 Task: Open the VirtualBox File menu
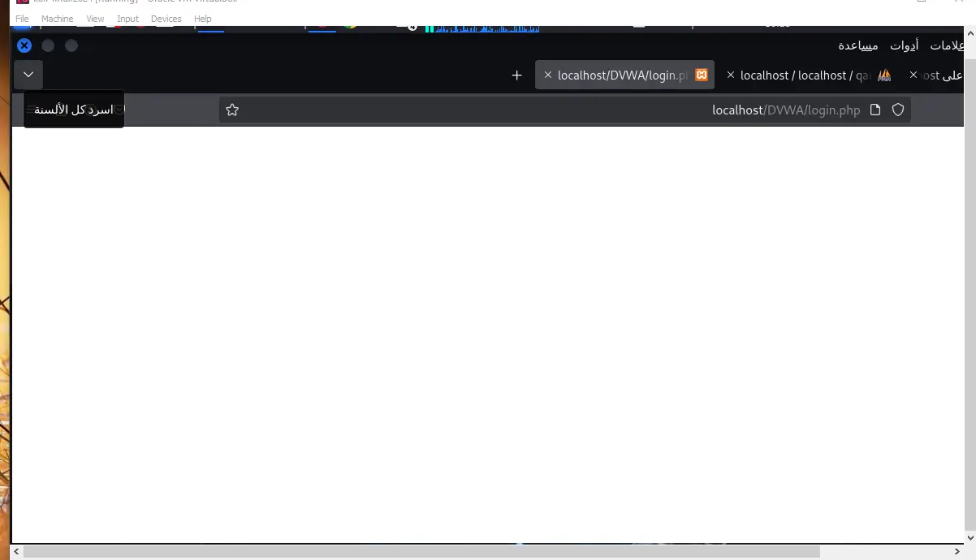(22, 19)
